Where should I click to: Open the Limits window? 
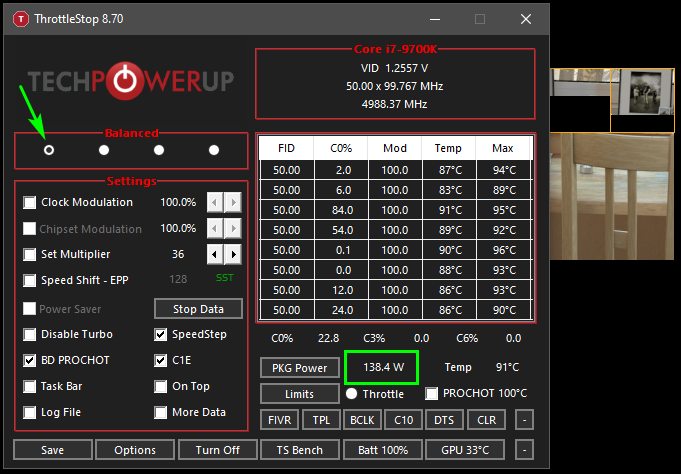300,394
